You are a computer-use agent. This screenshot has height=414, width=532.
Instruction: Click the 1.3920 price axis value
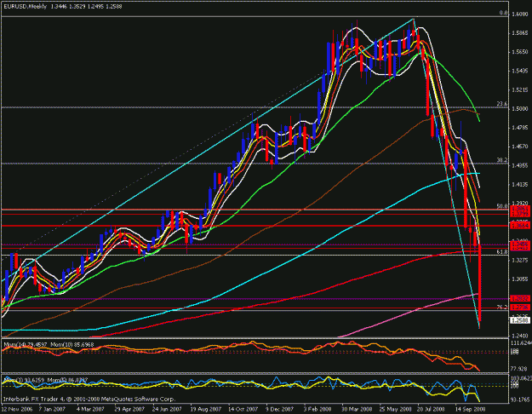[x=520, y=204]
